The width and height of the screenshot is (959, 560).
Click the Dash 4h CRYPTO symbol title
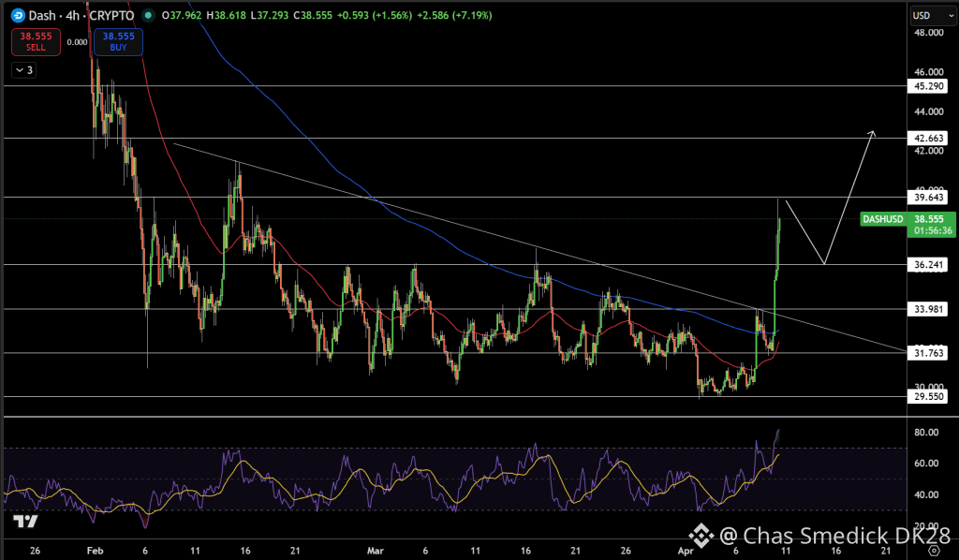coord(81,15)
